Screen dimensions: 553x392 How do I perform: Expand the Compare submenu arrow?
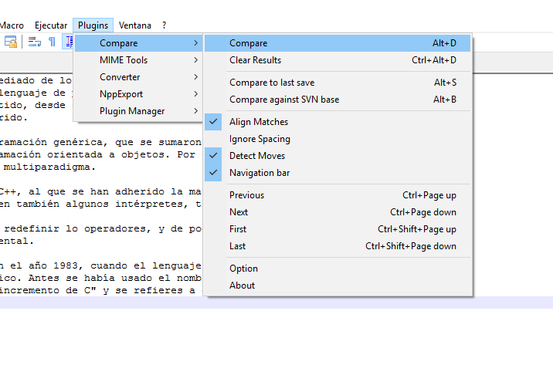point(195,43)
